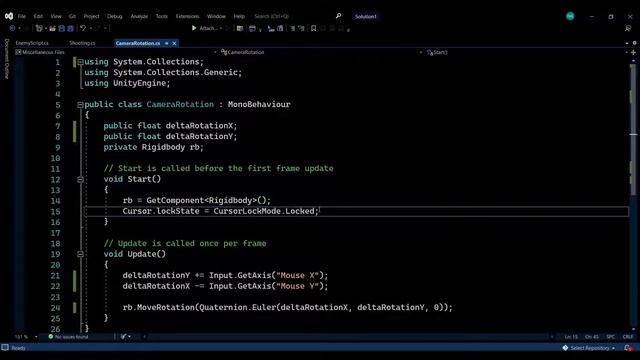Click the MonoBehaviour base class name

259,104
